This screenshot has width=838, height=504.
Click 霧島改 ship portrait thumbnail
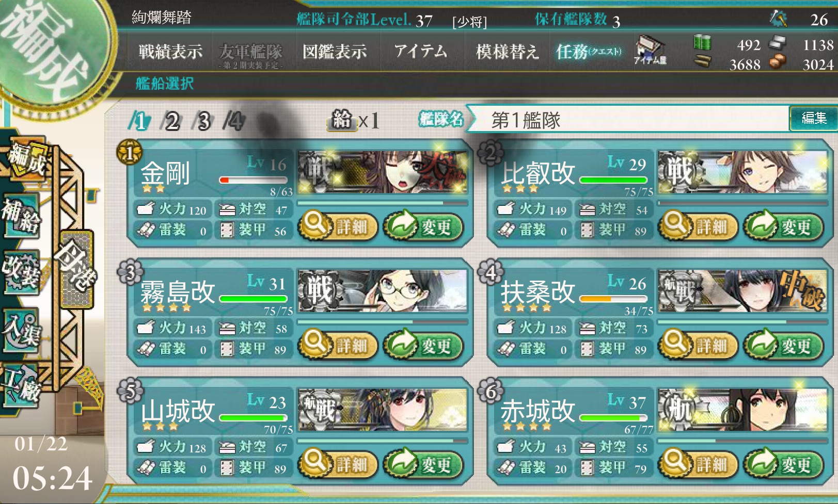tap(382, 290)
